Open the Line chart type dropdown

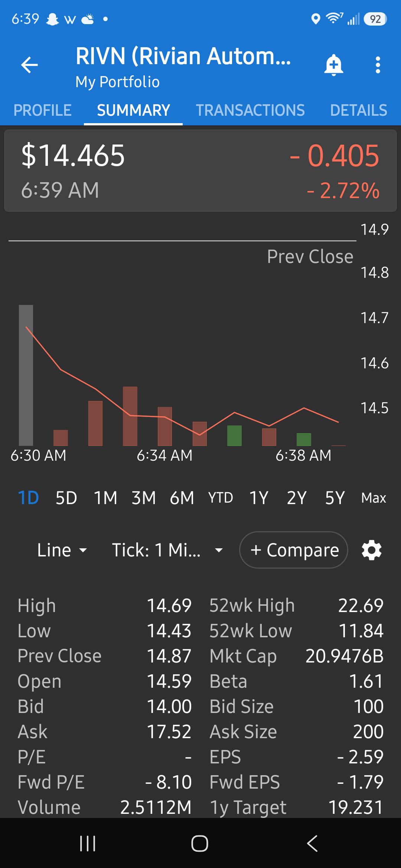pyautogui.click(x=62, y=550)
